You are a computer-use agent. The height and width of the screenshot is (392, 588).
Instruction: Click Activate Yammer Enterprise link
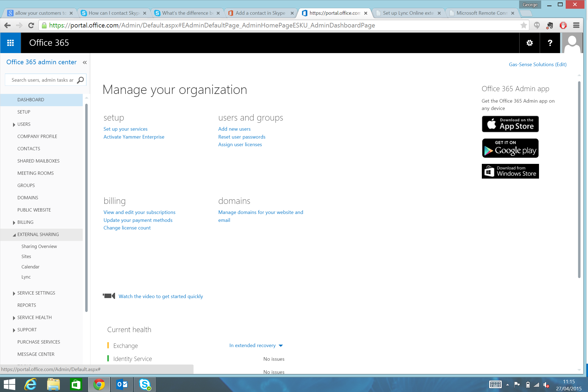pyautogui.click(x=134, y=137)
